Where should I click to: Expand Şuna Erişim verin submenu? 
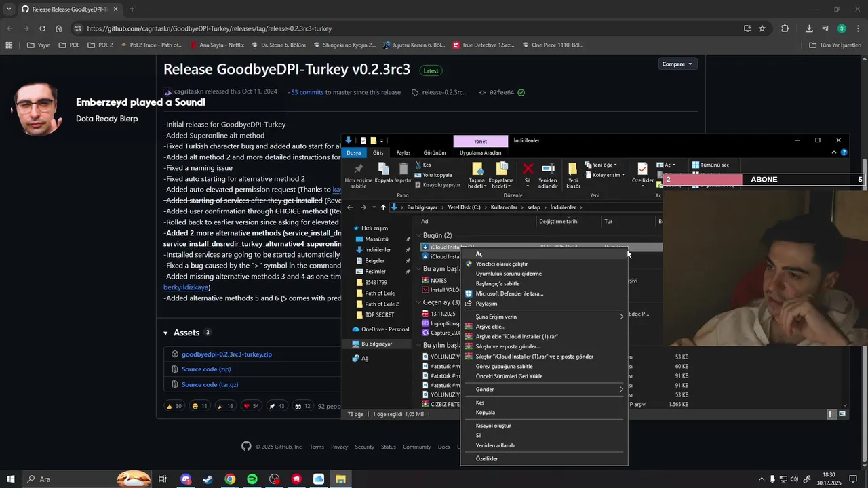pyautogui.click(x=545, y=317)
